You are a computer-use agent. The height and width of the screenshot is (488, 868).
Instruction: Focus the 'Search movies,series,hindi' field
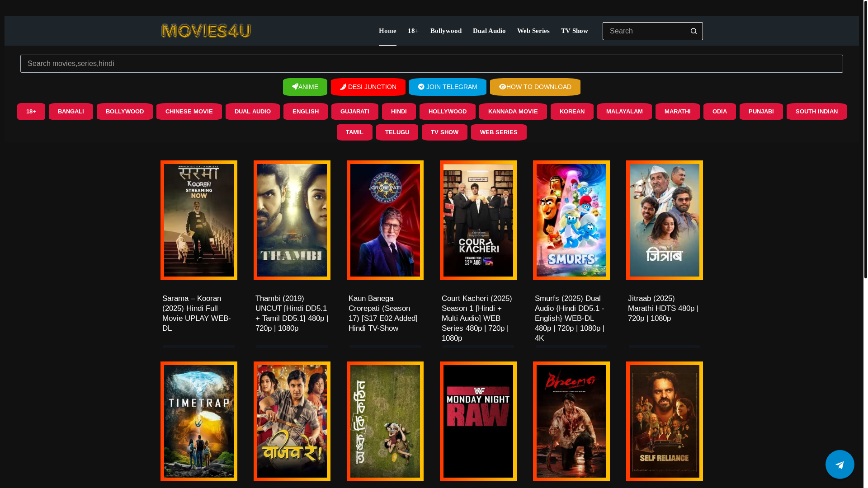pos(431,64)
